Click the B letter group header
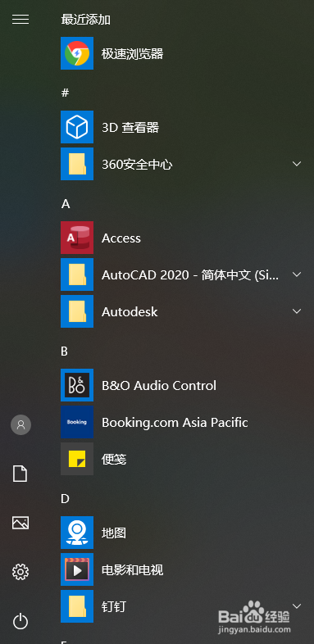314x644 pixels. [x=64, y=351]
